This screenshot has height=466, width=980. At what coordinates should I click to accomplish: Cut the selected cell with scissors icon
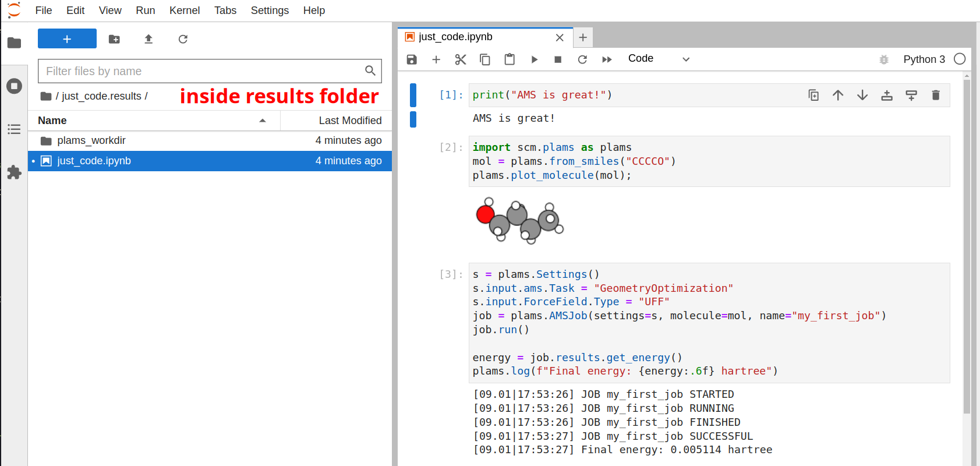coord(461,59)
